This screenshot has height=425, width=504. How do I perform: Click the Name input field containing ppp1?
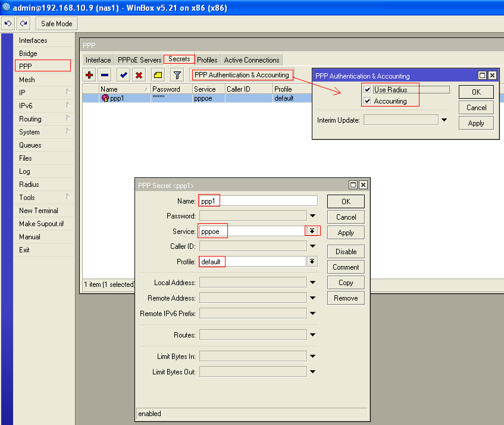point(258,201)
